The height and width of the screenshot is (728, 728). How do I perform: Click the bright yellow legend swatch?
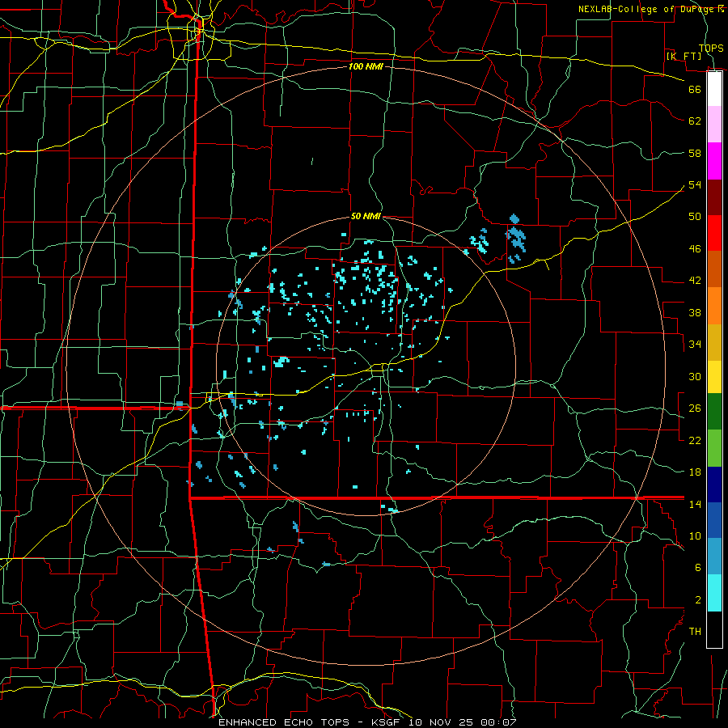714,377
